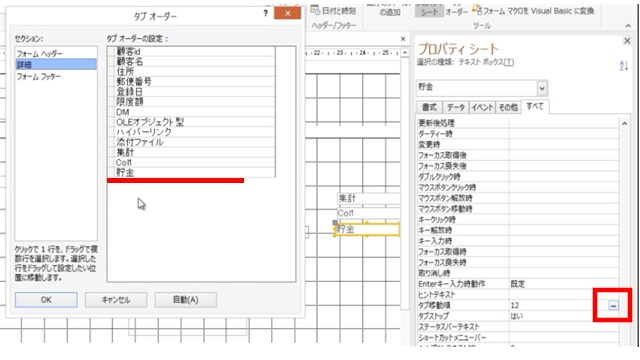640x360 pixels.
Task: Click フォーム マクロを Visual Basic に変換 icon
Action: coord(477,9)
